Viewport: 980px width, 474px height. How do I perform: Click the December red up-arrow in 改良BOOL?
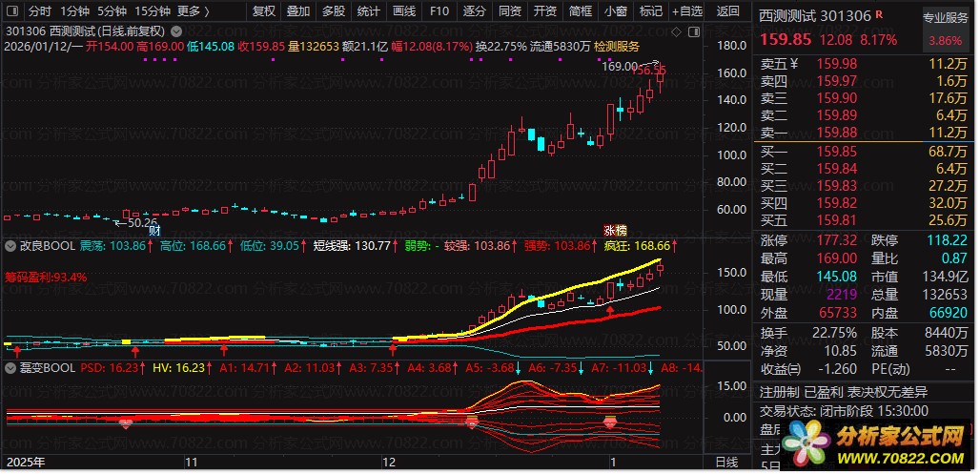pyautogui.click(x=393, y=349)
